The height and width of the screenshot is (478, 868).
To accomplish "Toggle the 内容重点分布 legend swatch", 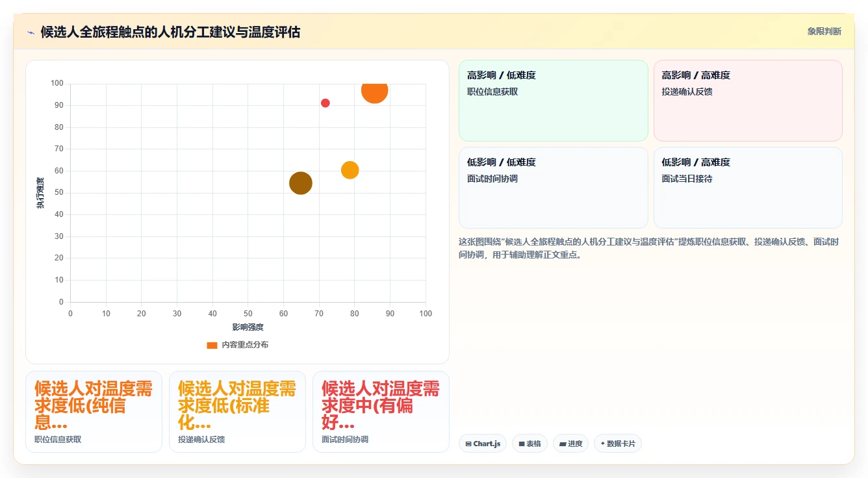I will (212, 345).
